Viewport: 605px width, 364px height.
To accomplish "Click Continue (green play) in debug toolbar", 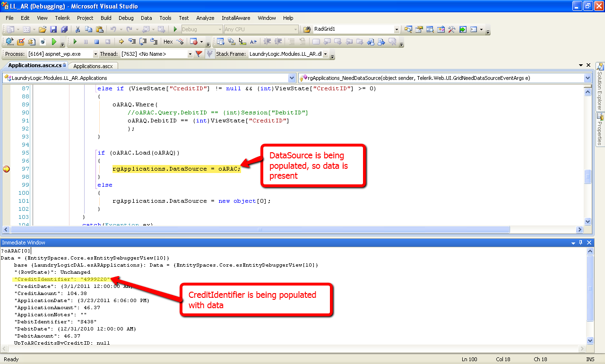I will point(75,42).
